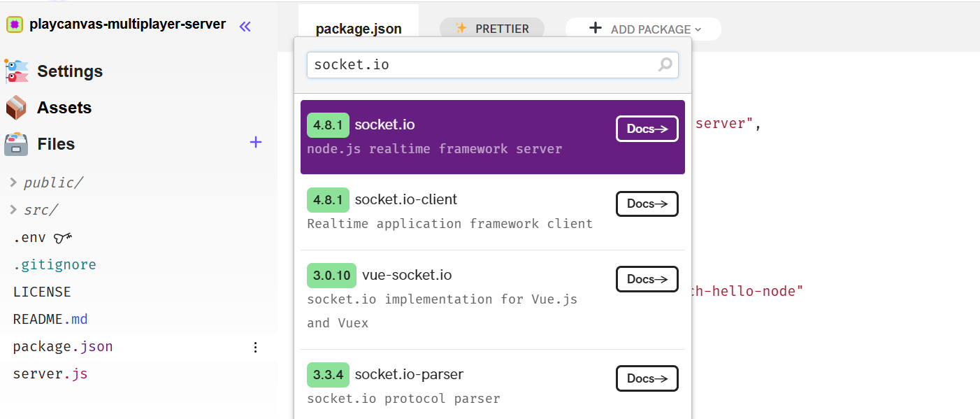The width and height of the screenshot is (980, 419).
Task: Collapse the sidebar with double chevron
Action: 245,27
